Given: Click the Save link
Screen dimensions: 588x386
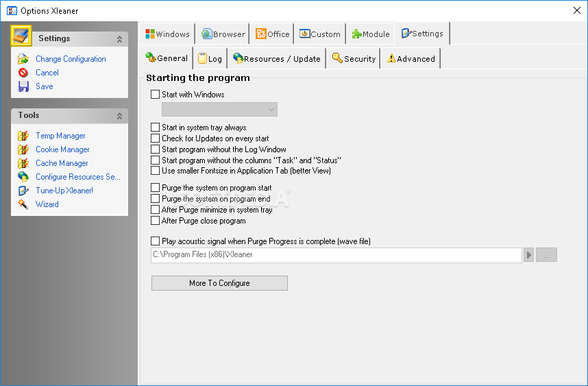Looking at the screenshot, I should tap(45, 86).
